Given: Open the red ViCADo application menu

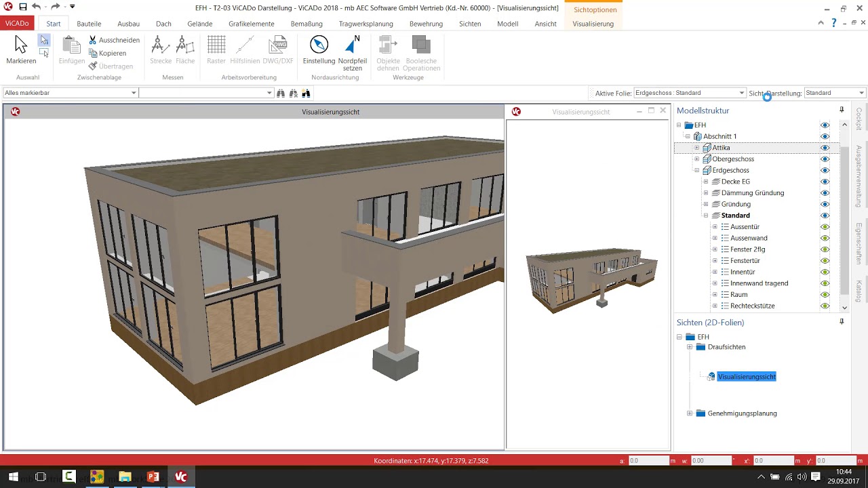Looking at the screenshot, I should (x=18, y=24).
